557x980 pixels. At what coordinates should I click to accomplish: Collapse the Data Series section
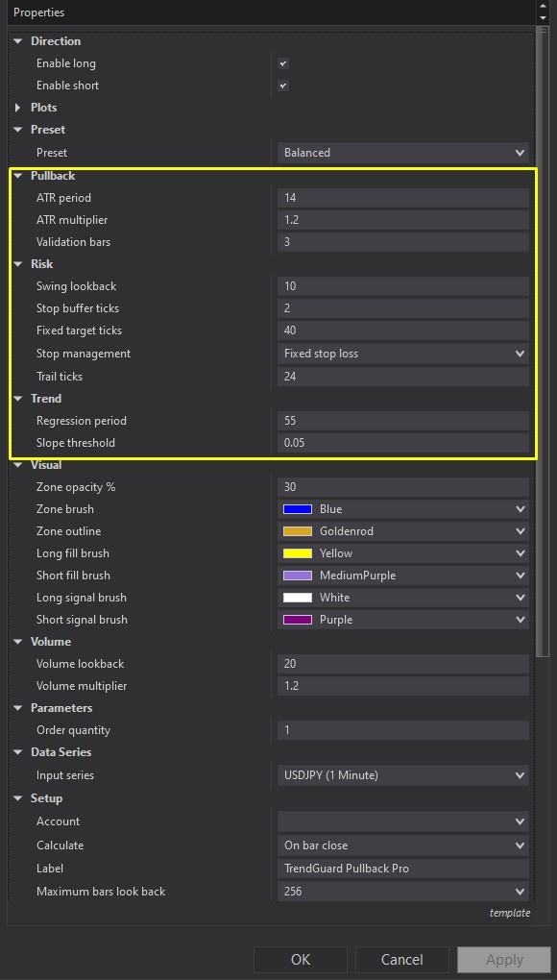(16, 751)
